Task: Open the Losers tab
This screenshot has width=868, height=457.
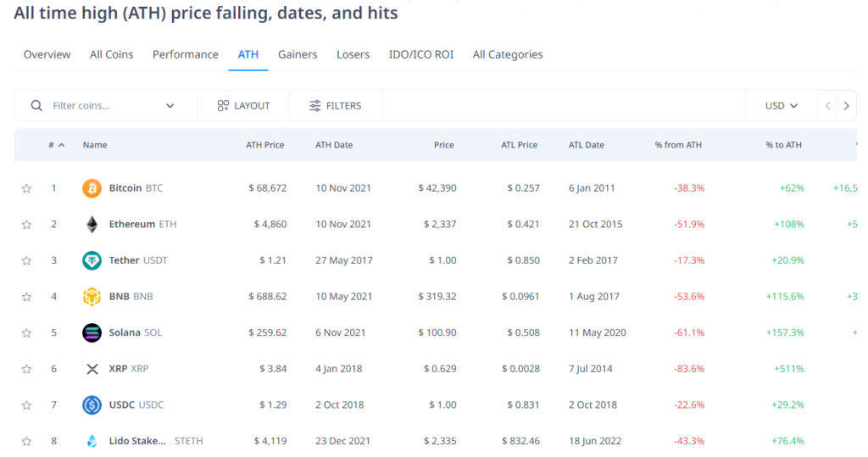Action: tap(353, 54)
